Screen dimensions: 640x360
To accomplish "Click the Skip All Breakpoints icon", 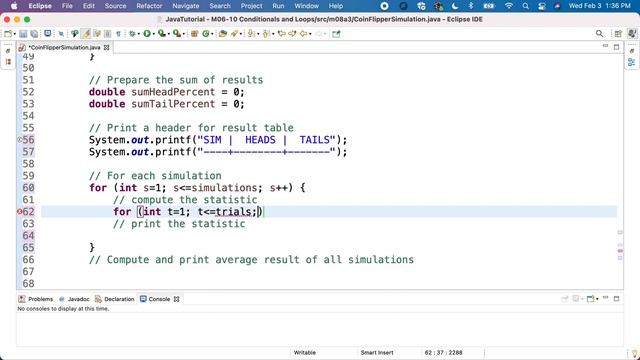I will pyautogui.click(x=61, y=34).
